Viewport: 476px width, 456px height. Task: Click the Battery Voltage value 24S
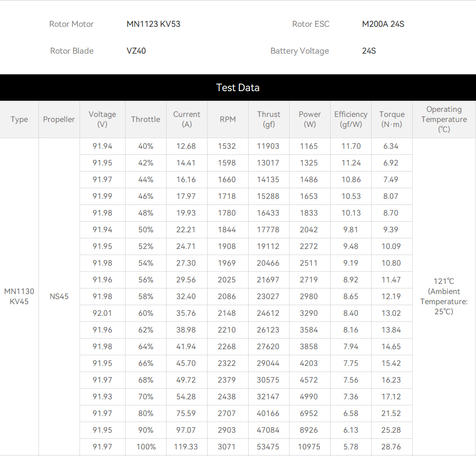tap(369, 51)
